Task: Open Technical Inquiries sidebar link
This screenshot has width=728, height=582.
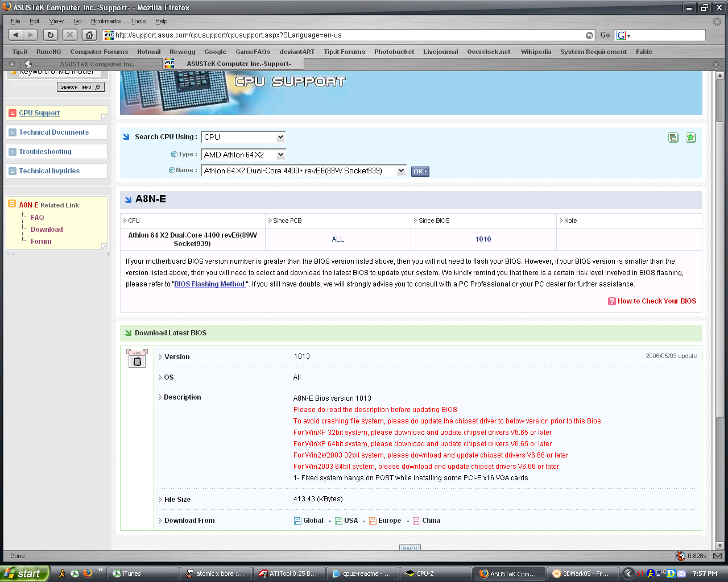Action: tap(49, 171)
